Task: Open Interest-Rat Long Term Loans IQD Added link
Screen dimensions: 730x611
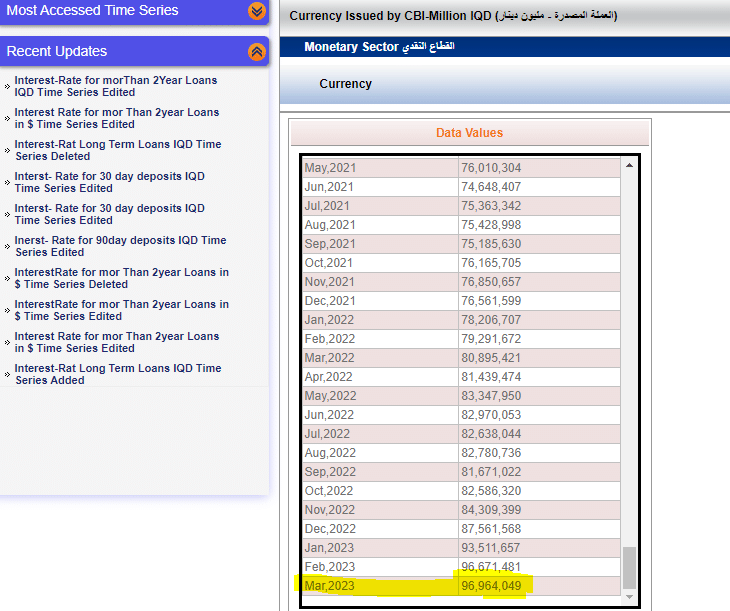Action: click(117, 374)
